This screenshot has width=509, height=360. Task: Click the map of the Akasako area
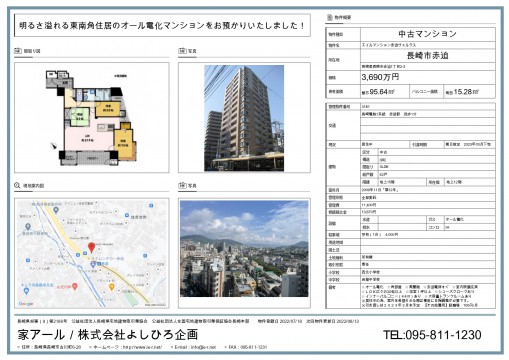point(92,253)
